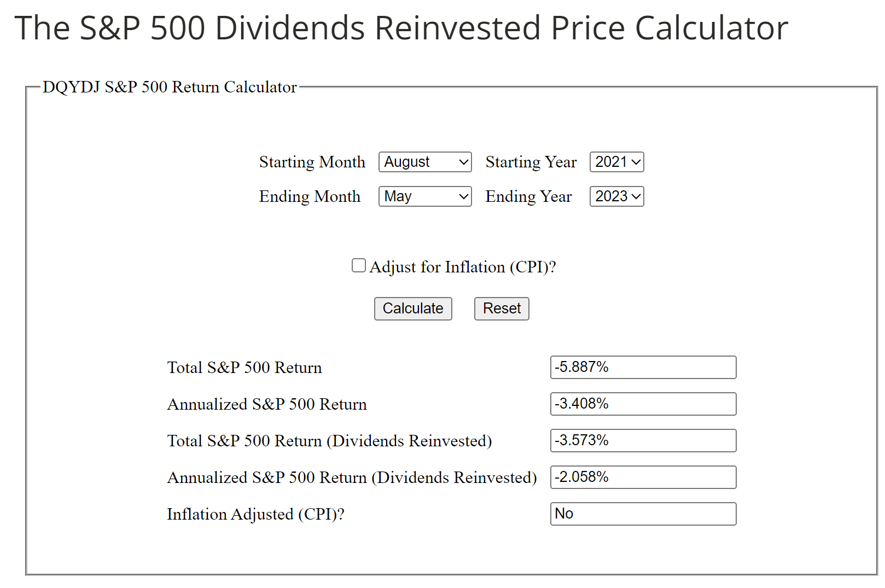This screenshot has height=588, width=885.
Task: Expand the Ending Month dropdown
Action: [x=424, y=196]
